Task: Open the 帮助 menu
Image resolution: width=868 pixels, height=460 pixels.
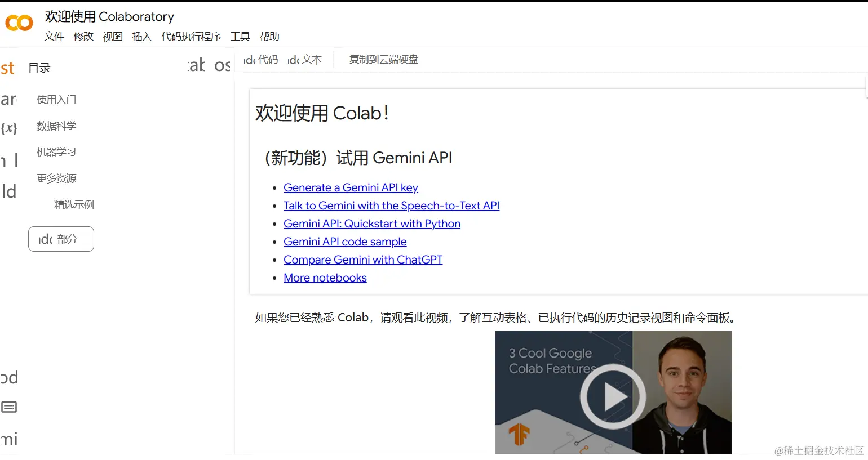Action: (269, 37)
